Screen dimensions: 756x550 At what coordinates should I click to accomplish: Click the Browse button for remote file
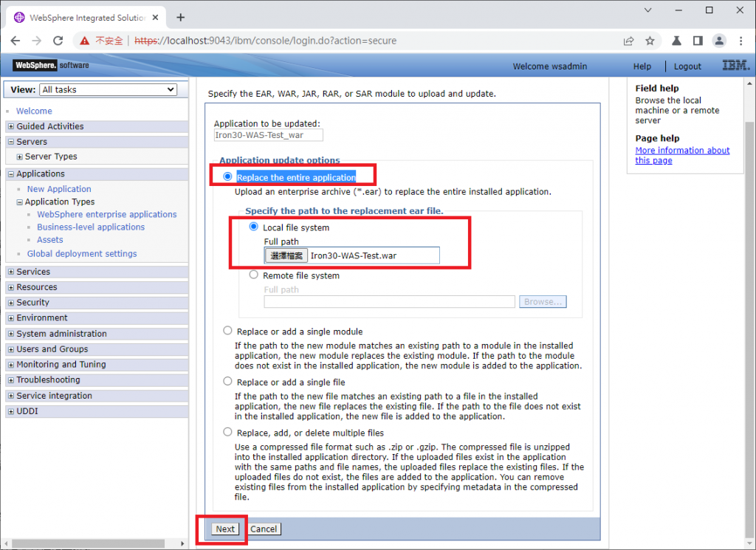pos(543,301)
